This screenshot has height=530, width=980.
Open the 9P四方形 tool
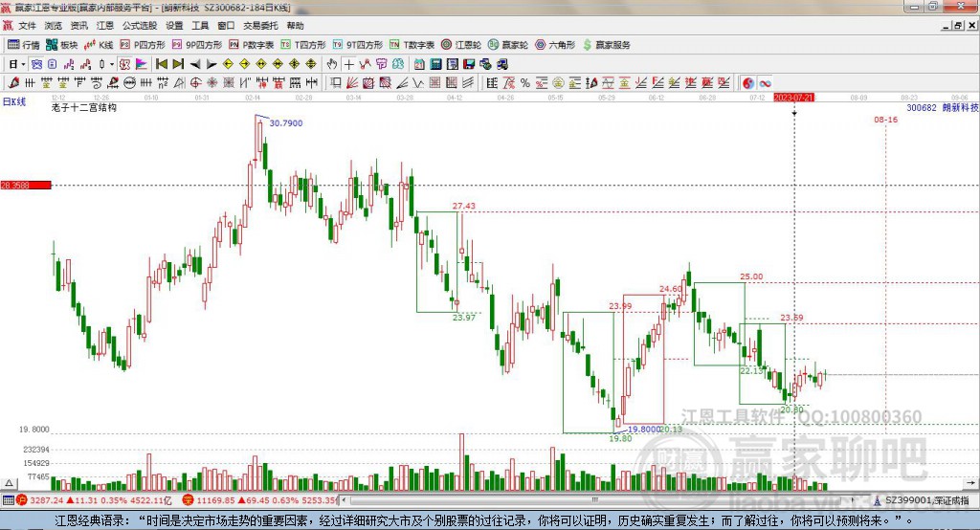pos(197,45)
